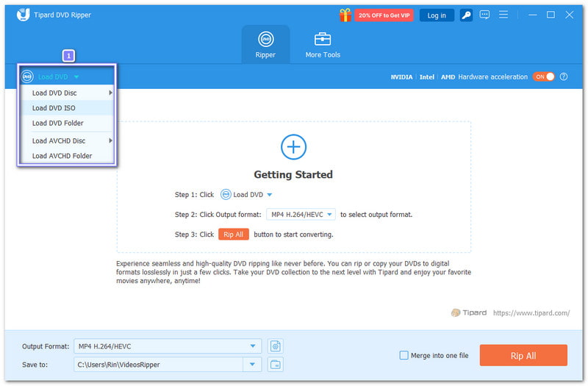Open output format settings icon
Viewport: 588px width, 386px height.
[276, 346]
